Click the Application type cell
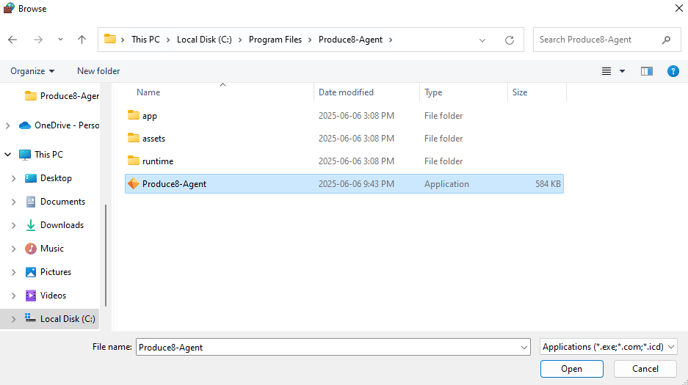This screenshot has height=385, width=688. (x=446, y=184)
